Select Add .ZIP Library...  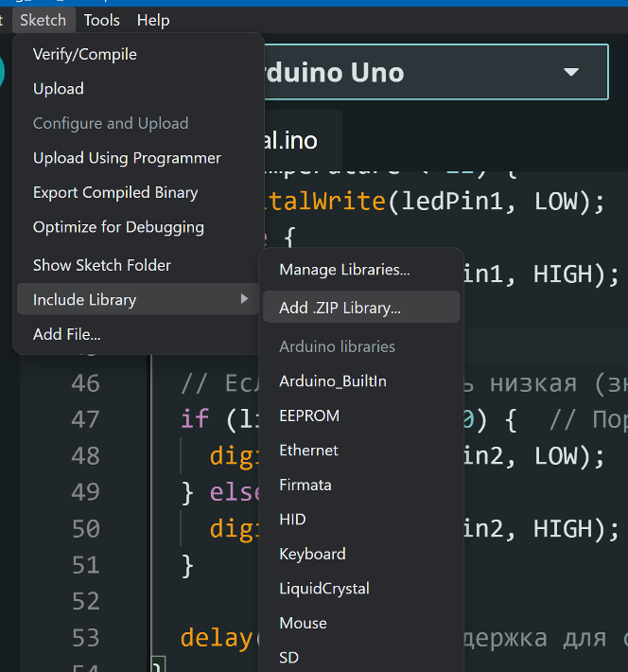[x=340, y=308]
